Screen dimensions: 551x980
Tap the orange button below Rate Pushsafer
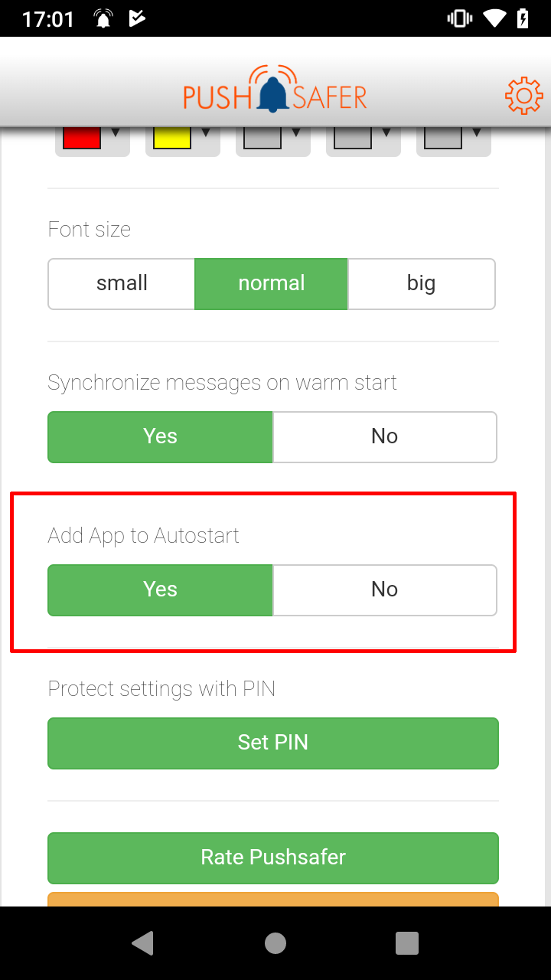point(273,901)
